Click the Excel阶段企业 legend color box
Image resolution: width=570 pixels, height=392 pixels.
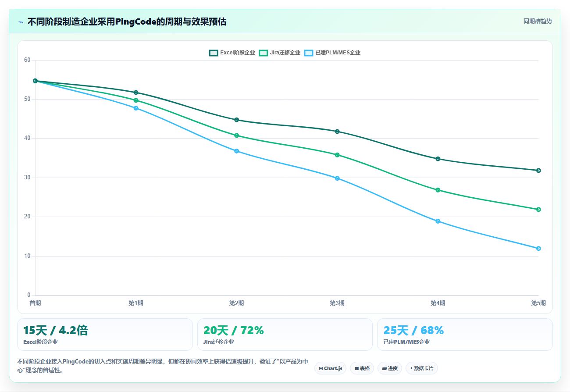point(214,53)
